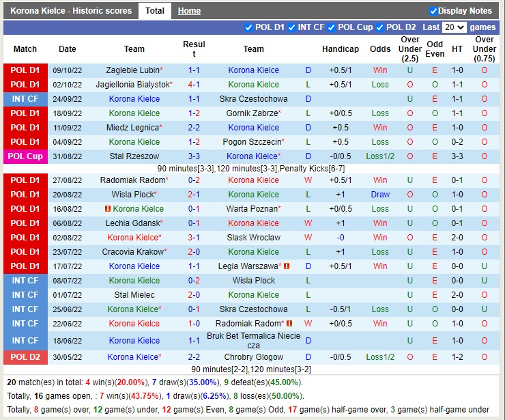Open Jagiellonia Bialystok team page
The width and height of the screenshot is (505, 420).
pyautogui.click(x=132, y=85)
